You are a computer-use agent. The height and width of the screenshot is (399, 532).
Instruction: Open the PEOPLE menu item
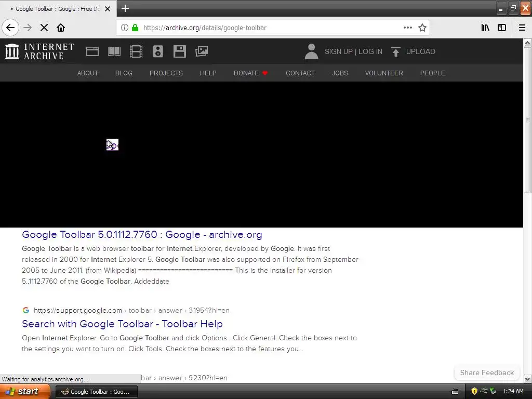(x=433, y=73)
